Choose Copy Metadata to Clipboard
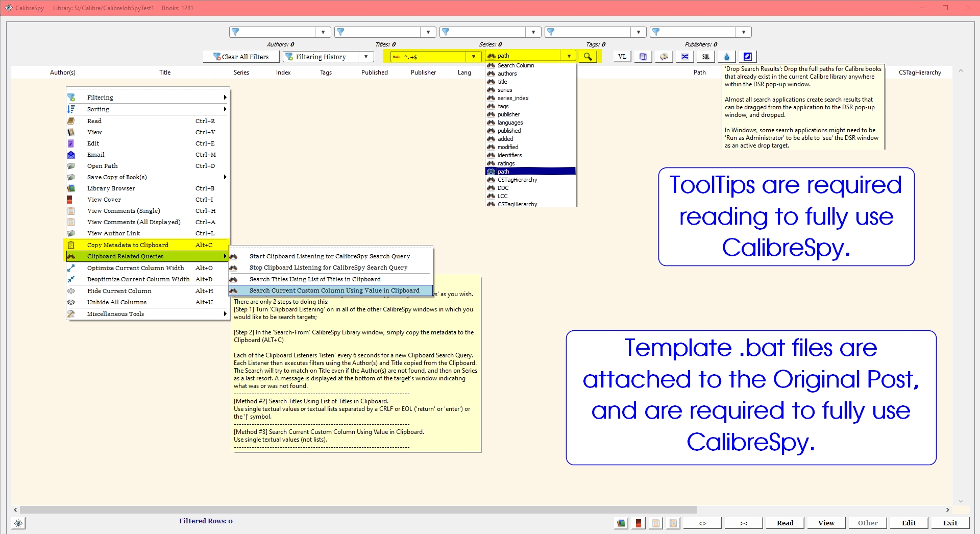 pyautogui.click(x=148, y=245)
